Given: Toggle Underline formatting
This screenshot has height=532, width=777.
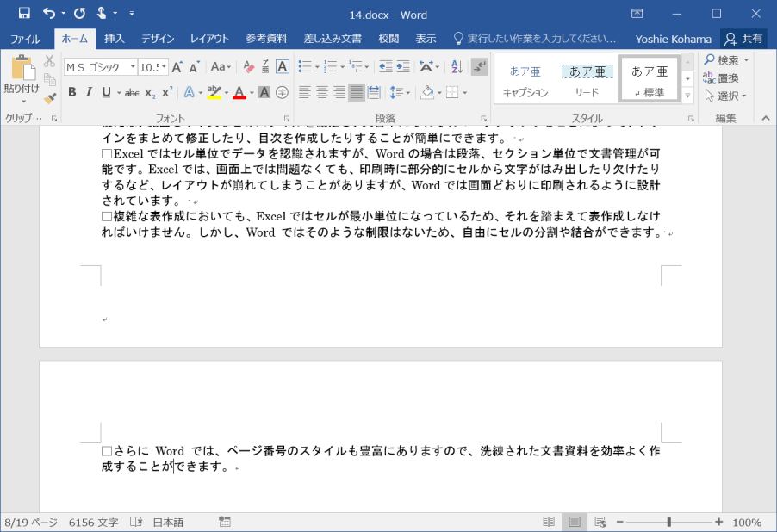Looking at the screenshot, I should [x=106, y=92].
